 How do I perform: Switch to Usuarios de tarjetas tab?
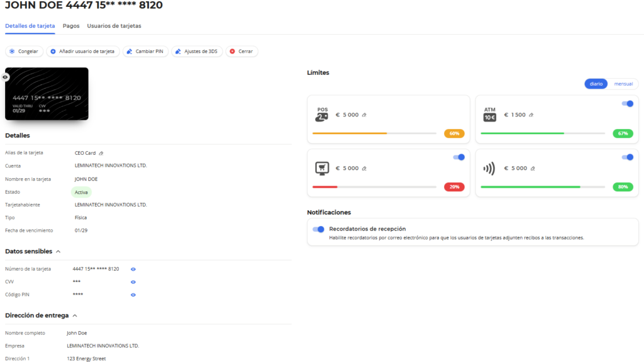point(114,26)
